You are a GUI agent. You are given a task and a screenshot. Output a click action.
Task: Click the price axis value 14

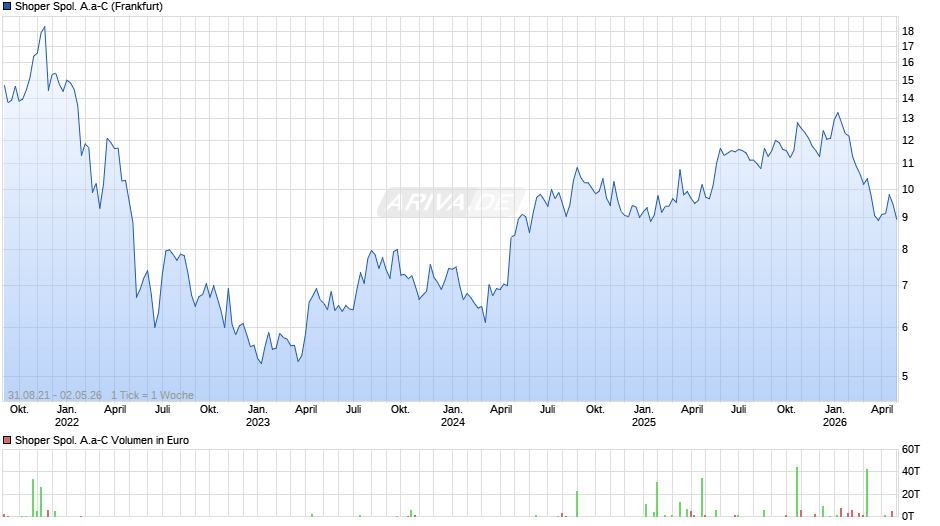click(908, 98)
